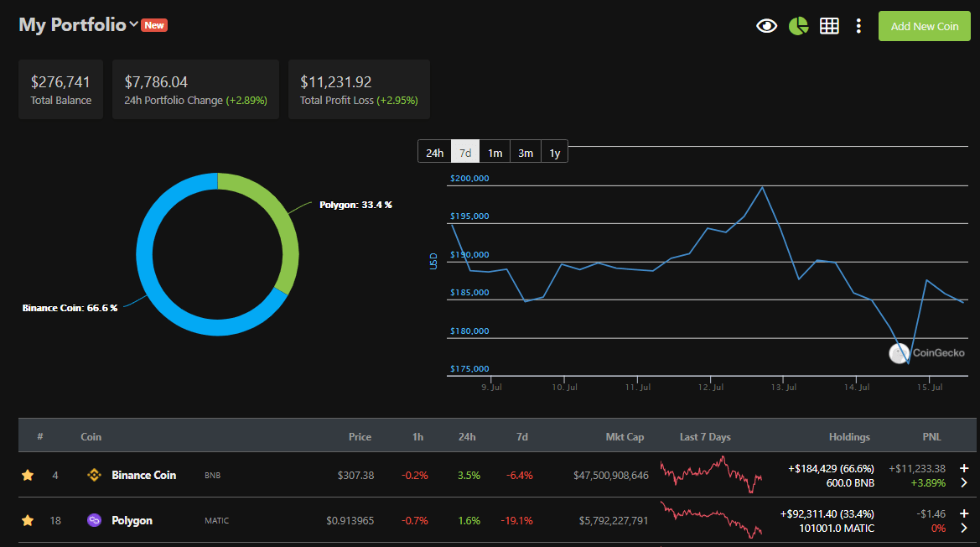Image resolution: width=980 pixels, height=547 pixels.
Task: Toggle balance visibility eye icon
Action: click(x=766, y=26)
